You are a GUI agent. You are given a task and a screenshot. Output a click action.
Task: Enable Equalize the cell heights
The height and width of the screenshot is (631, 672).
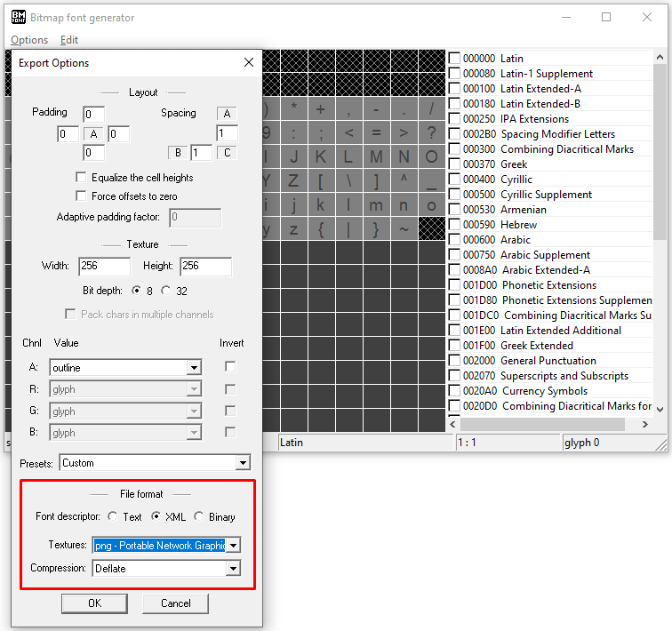(81, 177)
